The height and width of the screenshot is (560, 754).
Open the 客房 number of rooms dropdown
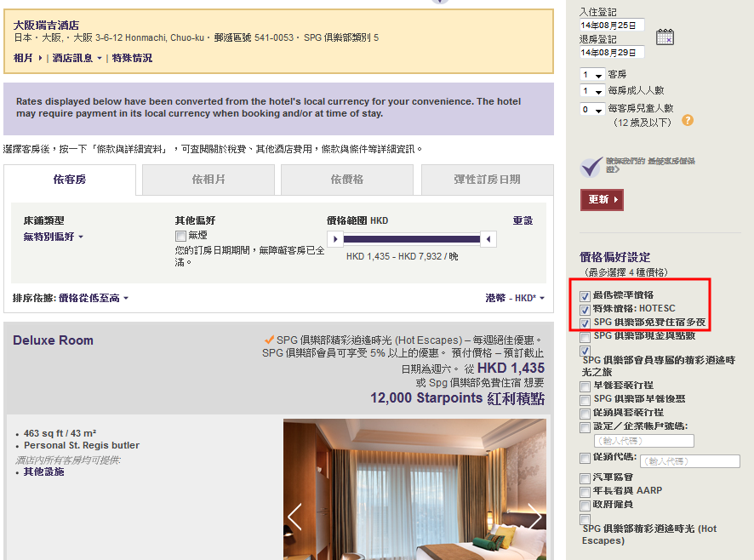(x=592, y=75)
